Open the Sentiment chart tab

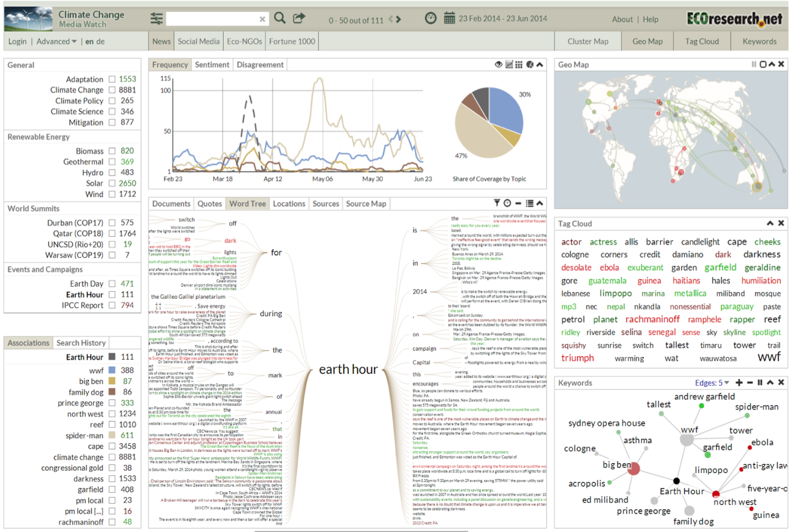click(x=212, y=64)
